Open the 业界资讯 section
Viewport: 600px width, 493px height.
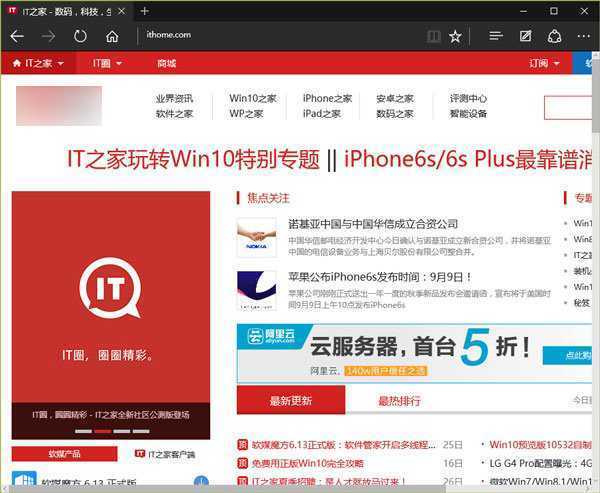174,98
